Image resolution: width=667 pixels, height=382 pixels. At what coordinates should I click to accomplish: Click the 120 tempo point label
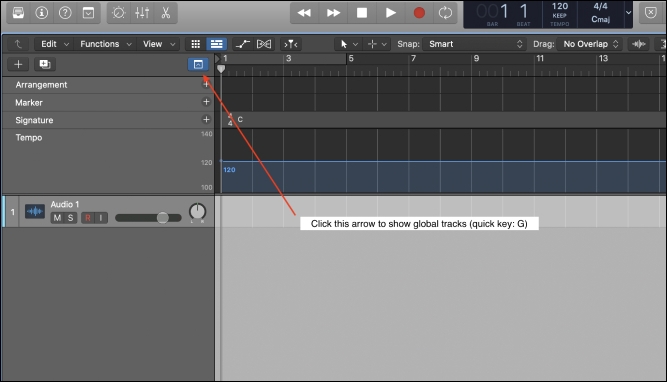tap(229, 170)
